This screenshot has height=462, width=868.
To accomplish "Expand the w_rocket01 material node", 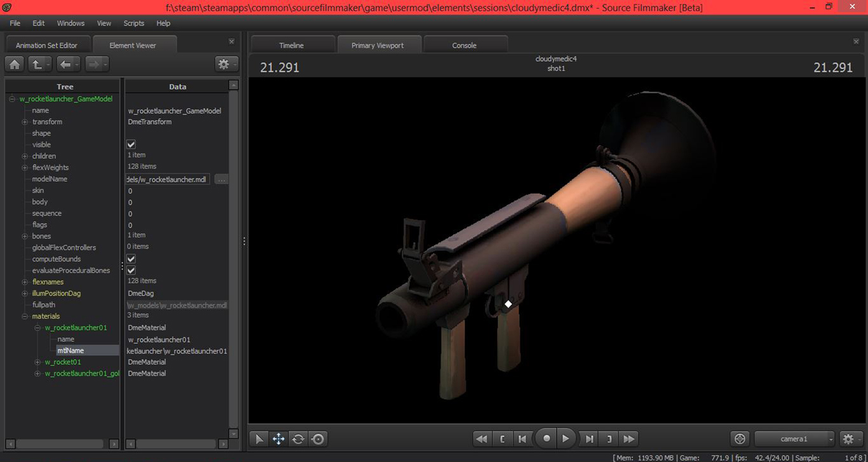I will (37, 362).
